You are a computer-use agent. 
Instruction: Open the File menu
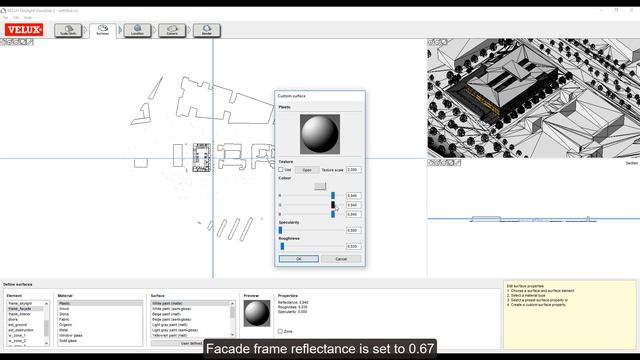(5, 18)
